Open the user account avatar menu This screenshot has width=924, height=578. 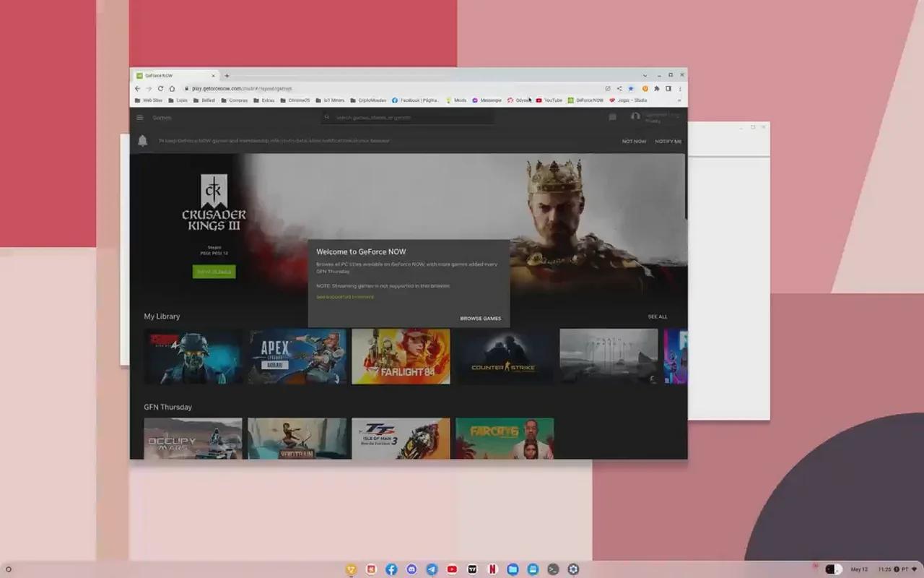pos(635,116)
